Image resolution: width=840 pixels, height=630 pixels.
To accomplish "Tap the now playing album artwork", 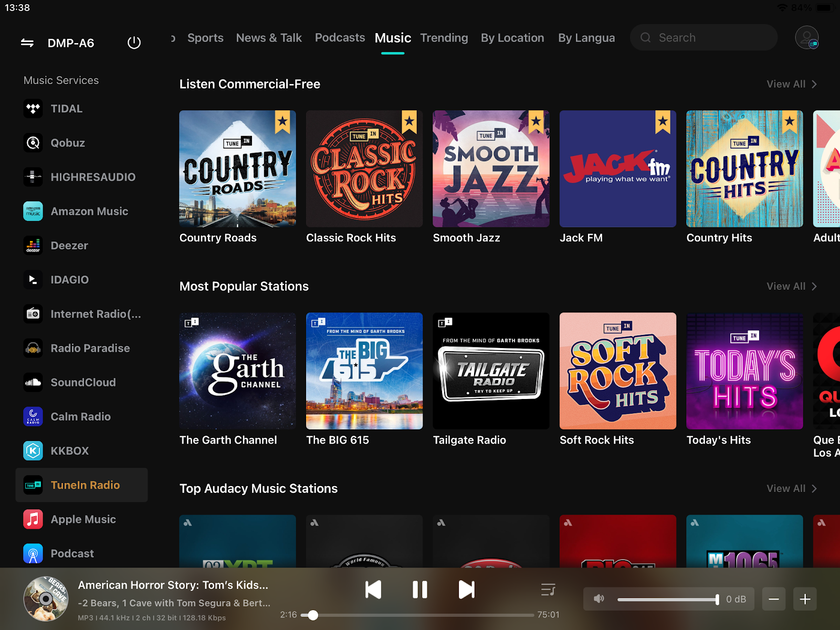I will [x=46, y=598].
